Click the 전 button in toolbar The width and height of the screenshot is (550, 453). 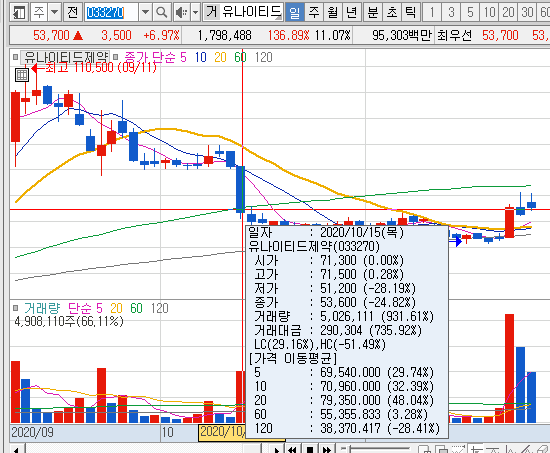[x=72, y=13]
